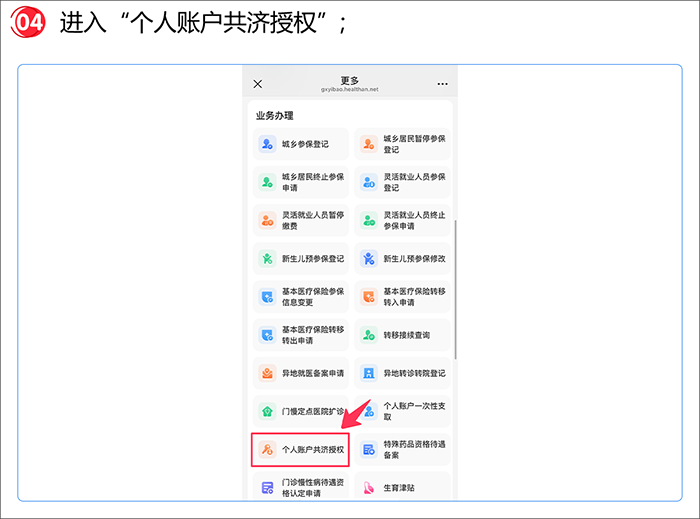Screen dimensions: 700x519
Task: Open 转移接续查询 entry
Action: click(402, 335)
